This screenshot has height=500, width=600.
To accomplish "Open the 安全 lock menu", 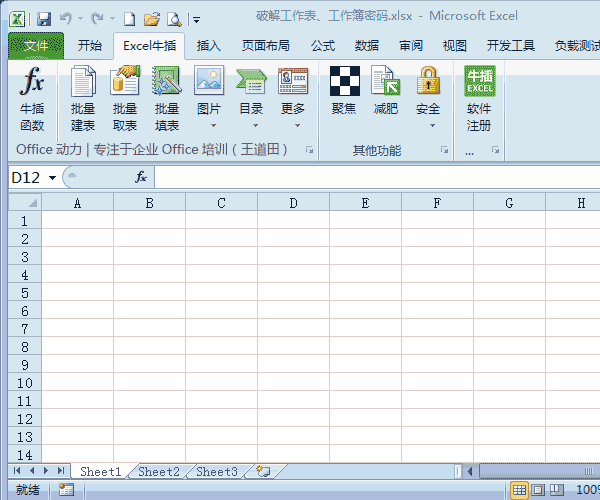I will [428, 98].
